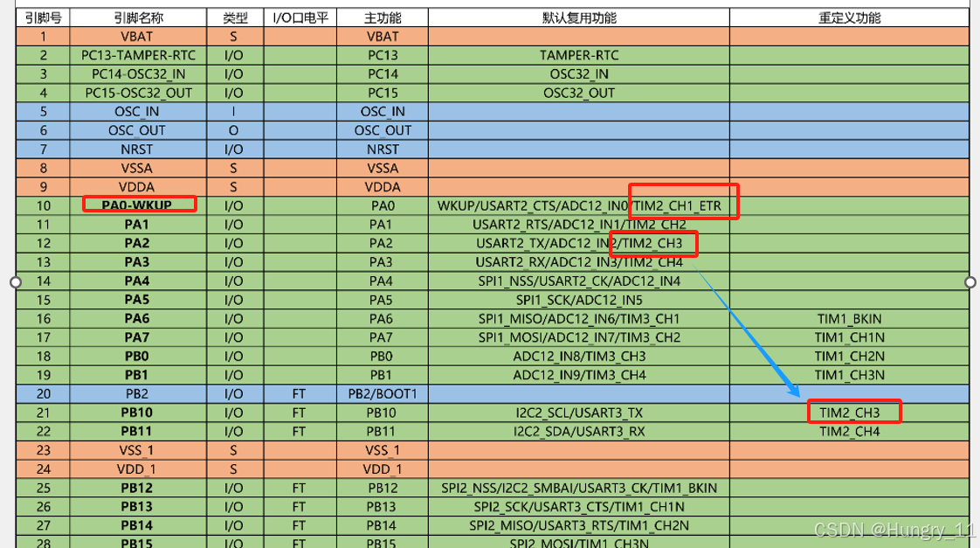The width and height of the screenshot is (980, 548).
Task: Select the type O cell for OSC_OUT
Action: pyautogui.click(x=235, y=130)
